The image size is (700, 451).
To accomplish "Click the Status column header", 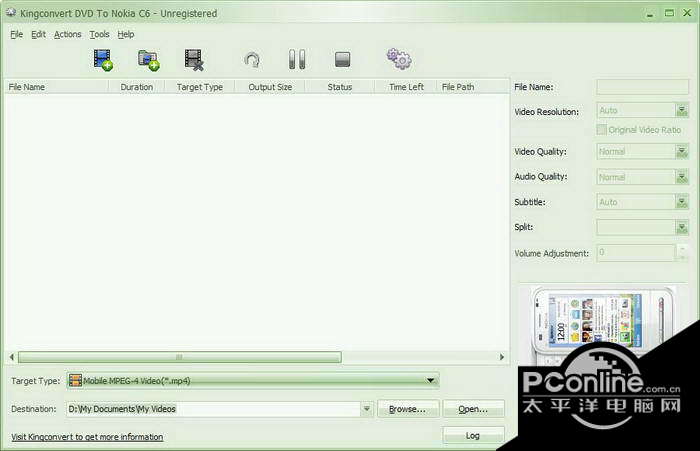I will [340, 87].
